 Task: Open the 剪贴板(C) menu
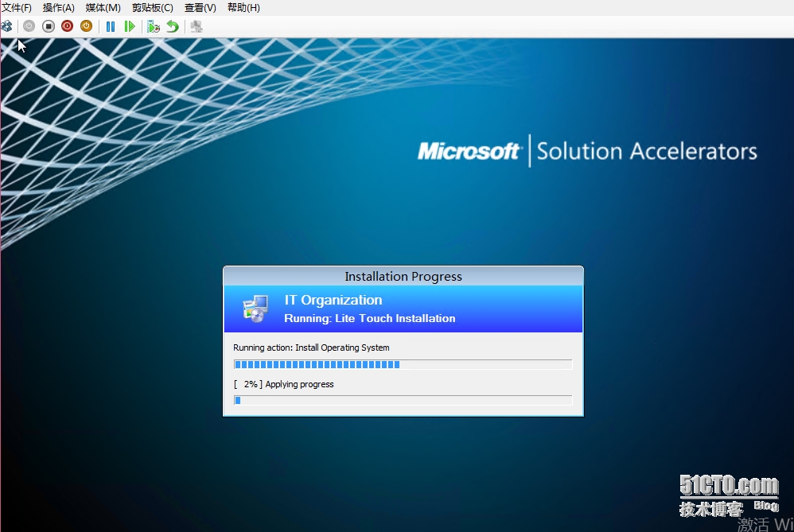click(x=153, y=8)
